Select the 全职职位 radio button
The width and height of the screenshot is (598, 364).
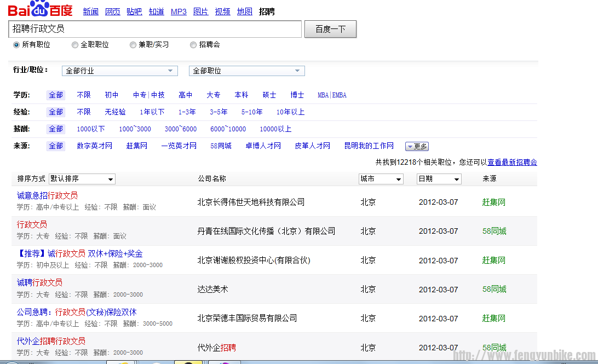74,45
